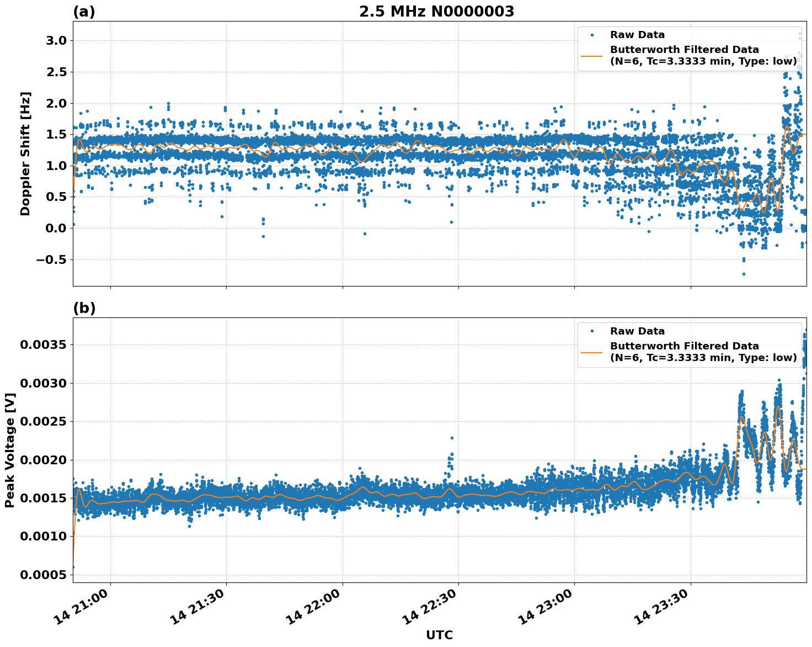The image size is (812, 647).
Task: Click the orange line sample beside Butterworth Filtered Data in panel (a)
Action: [x=591, y=57]
